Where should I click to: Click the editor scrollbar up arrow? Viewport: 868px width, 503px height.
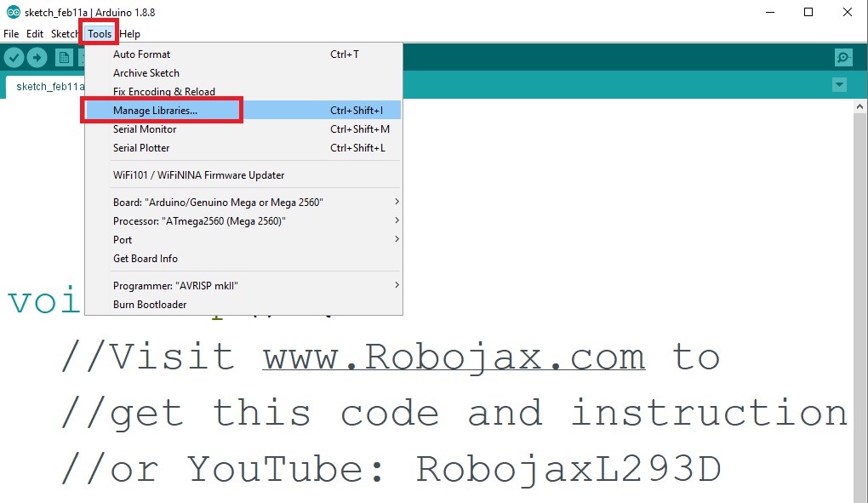[x=859, y=106]
